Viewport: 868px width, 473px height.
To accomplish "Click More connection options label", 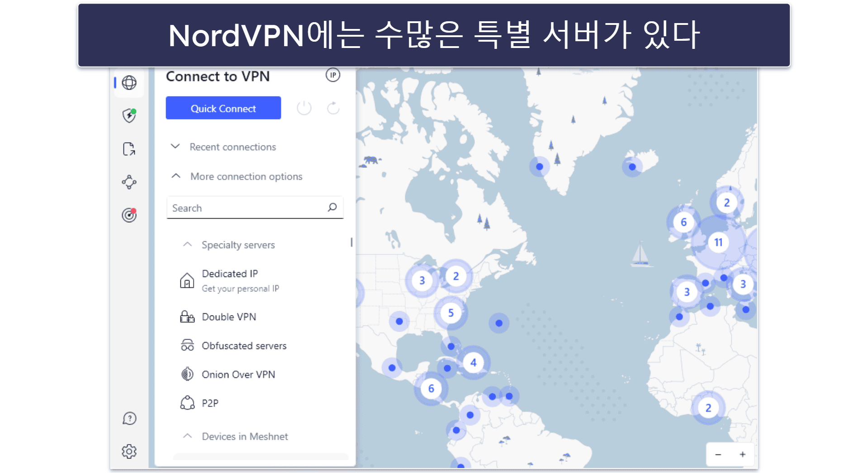I will point(246,176).
